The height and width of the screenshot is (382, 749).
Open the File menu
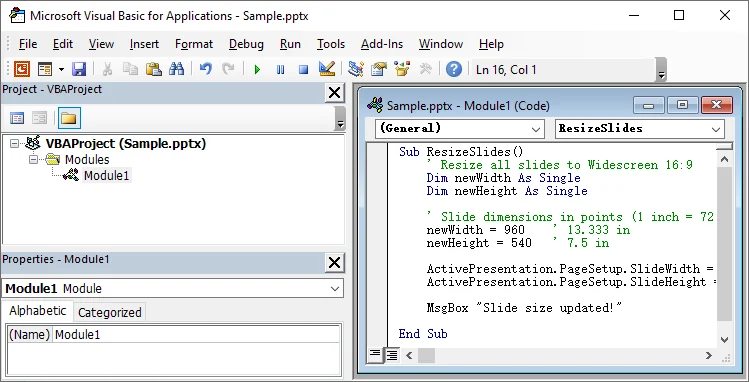click(28, 44)
